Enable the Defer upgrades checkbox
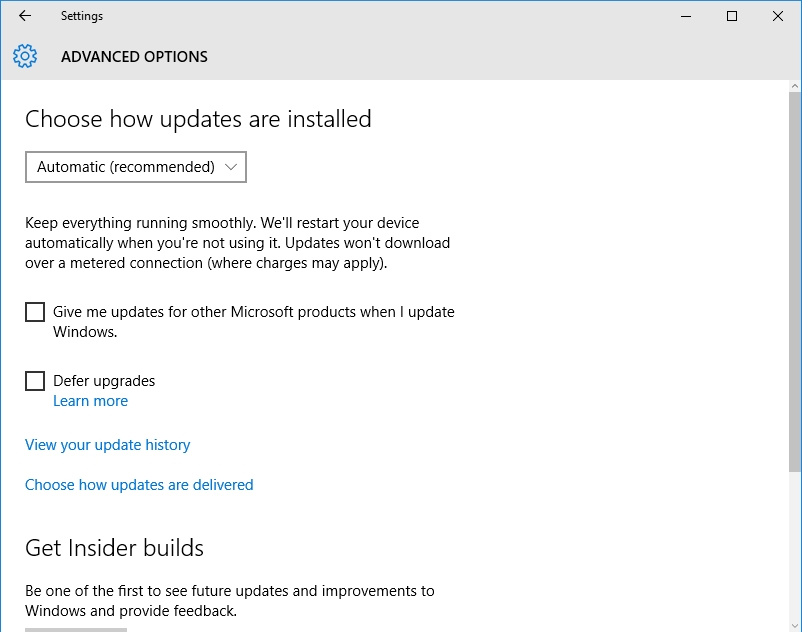This screenshot has width=802, height=632. [35, 381]
